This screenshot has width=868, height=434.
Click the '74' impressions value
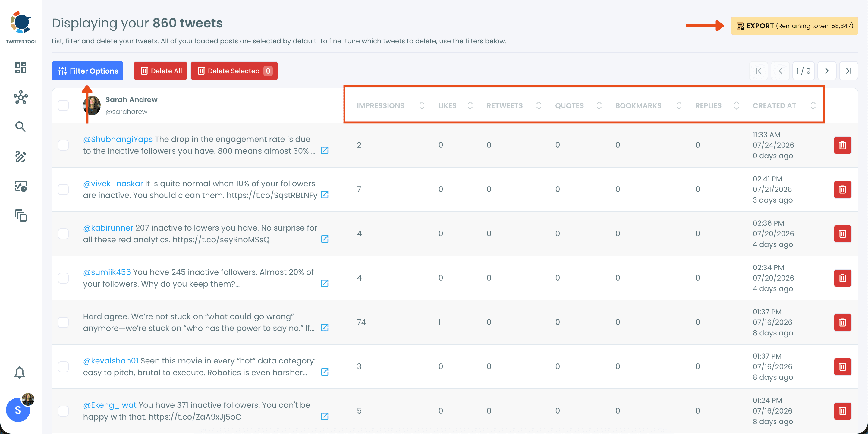click(x=361, y=322)
